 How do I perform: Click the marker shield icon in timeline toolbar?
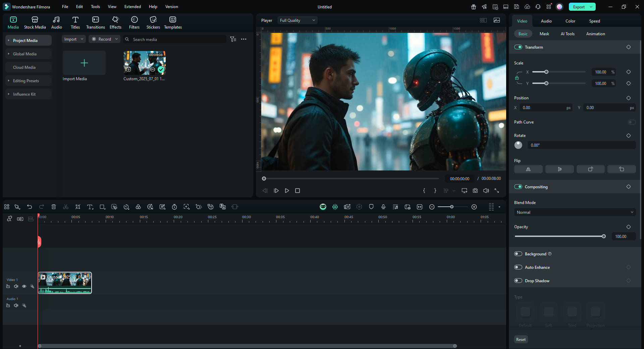pos(371,207)
